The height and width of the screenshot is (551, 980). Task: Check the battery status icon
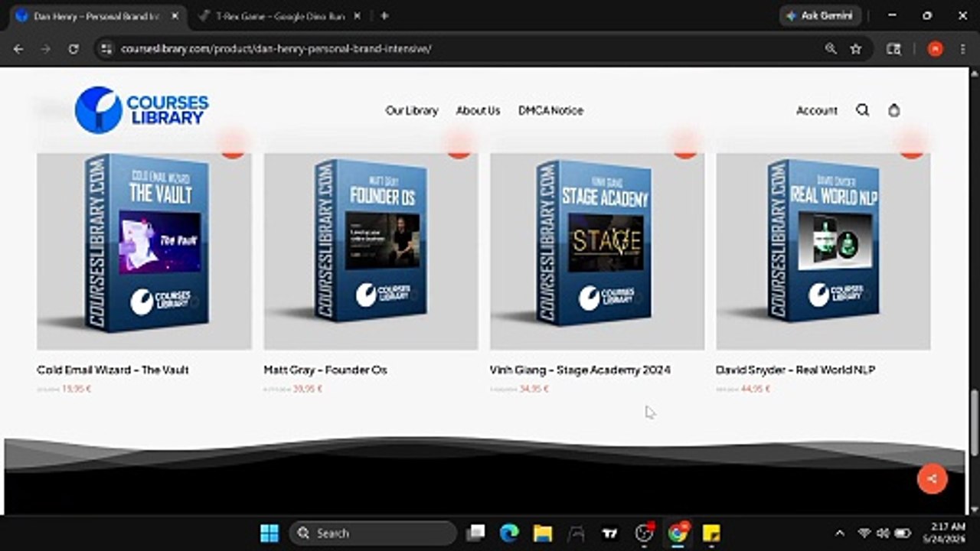point(903,533)
